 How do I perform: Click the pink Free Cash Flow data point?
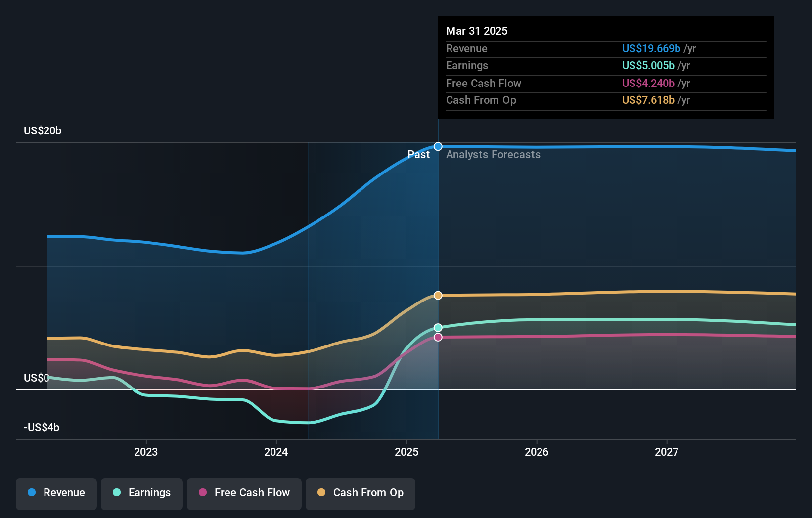click(438, 337)
